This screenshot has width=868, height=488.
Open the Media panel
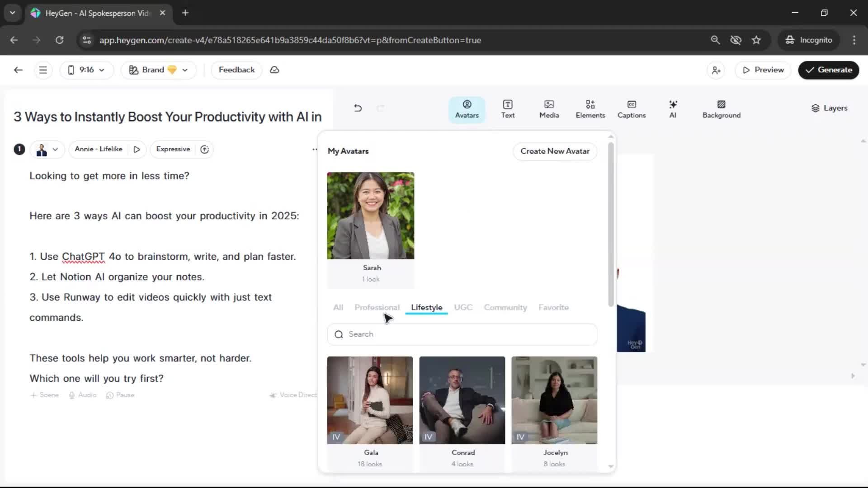pyautogui.click(x=549, y=109)
